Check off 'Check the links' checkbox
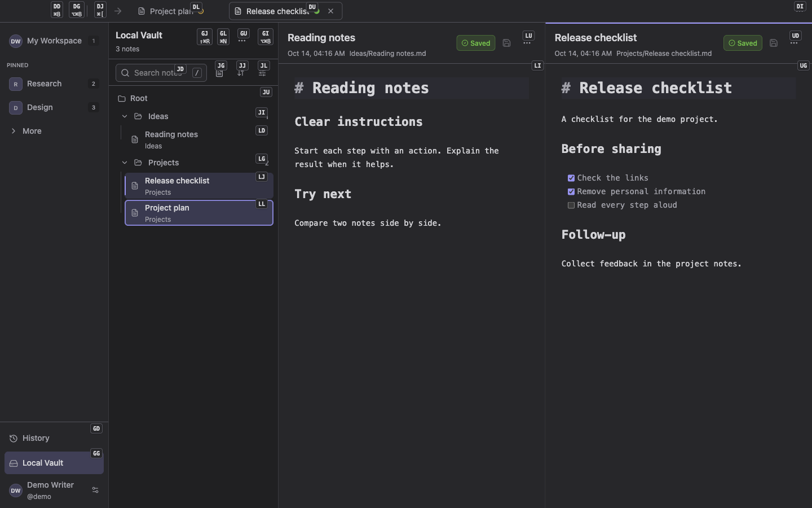The image size is (812, 508). [571, 178]
